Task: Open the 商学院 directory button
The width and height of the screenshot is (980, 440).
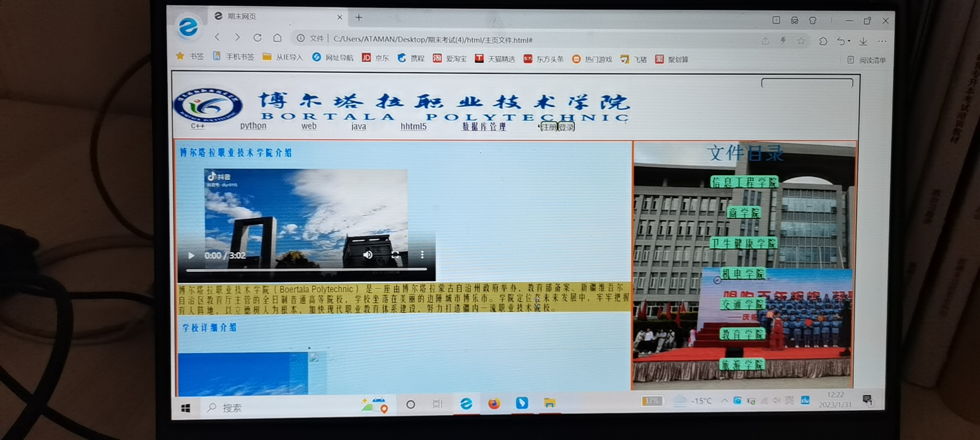Action: pyautogui.click(x=744, y=213)
